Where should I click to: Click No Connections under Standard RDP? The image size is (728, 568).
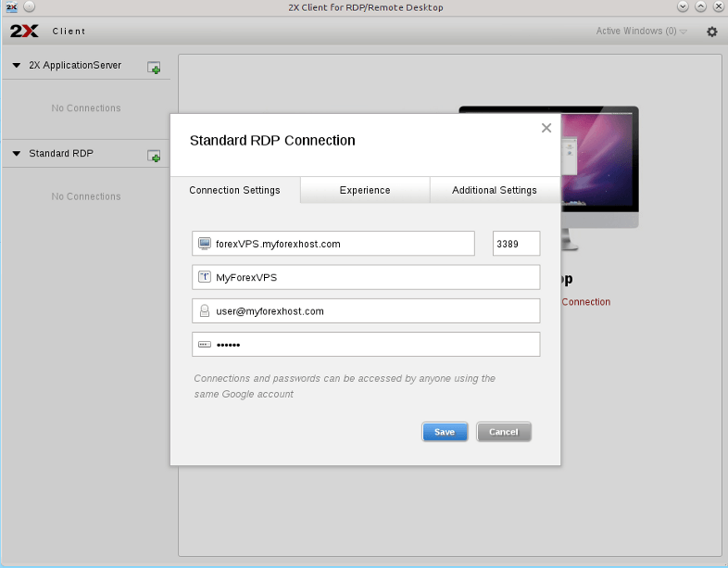[86, 196]
